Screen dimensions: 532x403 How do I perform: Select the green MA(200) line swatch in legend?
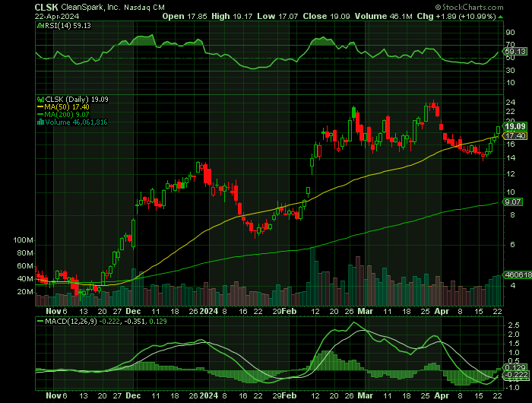tap(41, 115)
